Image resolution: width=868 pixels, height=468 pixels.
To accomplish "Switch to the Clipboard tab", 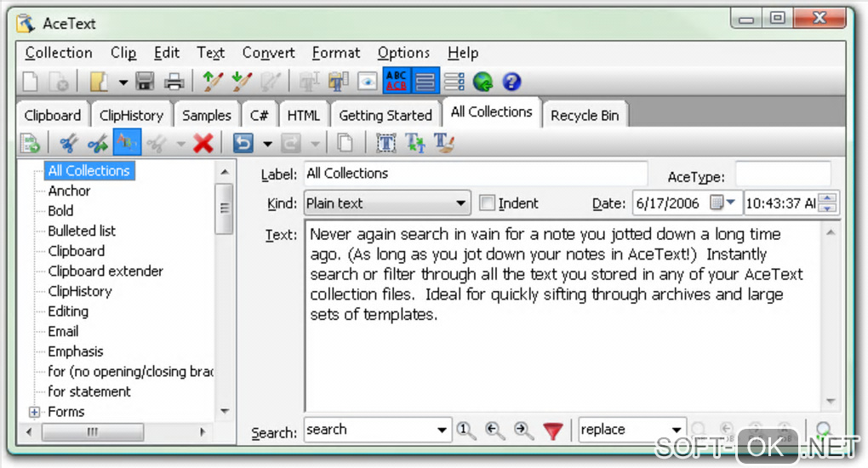I will (x=53, y=115).
